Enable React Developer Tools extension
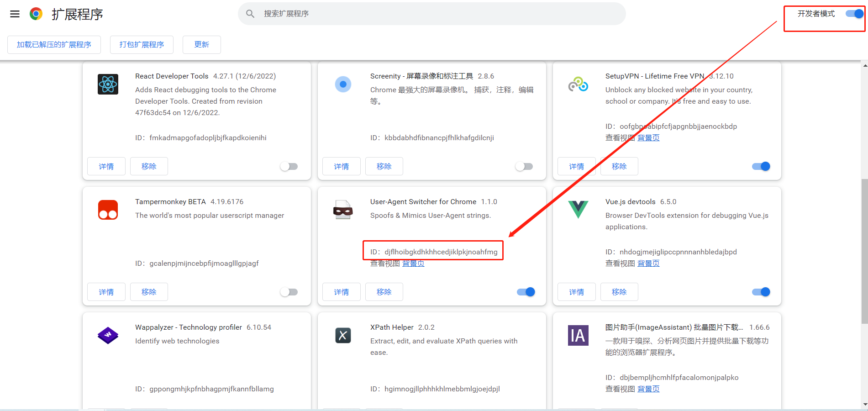Image resolution: width=868 pixels, height=411 pixels. 289,166
